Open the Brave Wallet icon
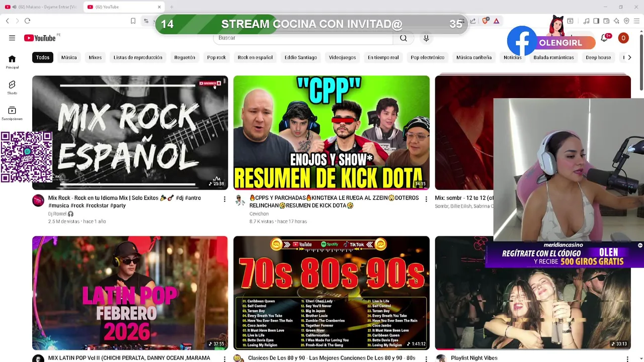644x362 pixels. pos(606,21)
